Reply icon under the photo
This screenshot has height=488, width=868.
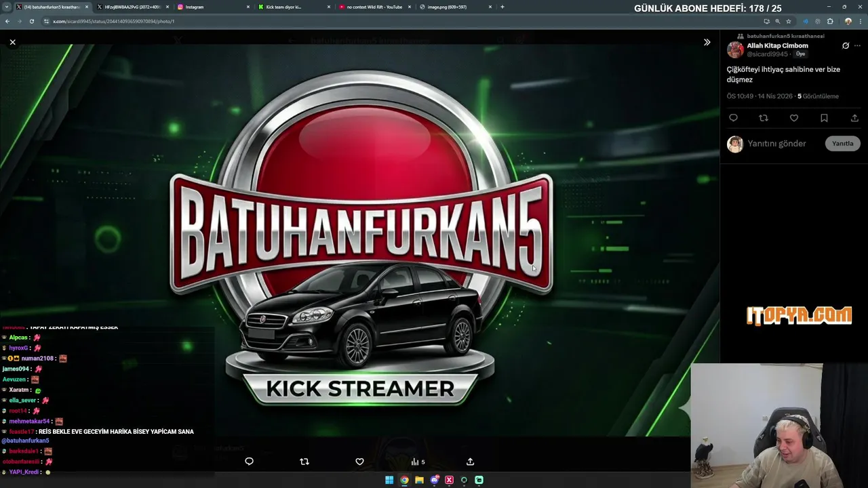click(249, 462)
